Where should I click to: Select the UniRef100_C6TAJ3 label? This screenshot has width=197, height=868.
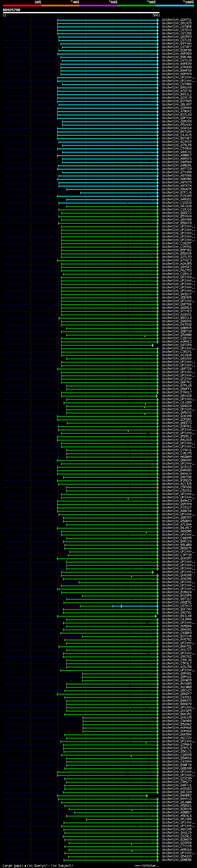176,606
